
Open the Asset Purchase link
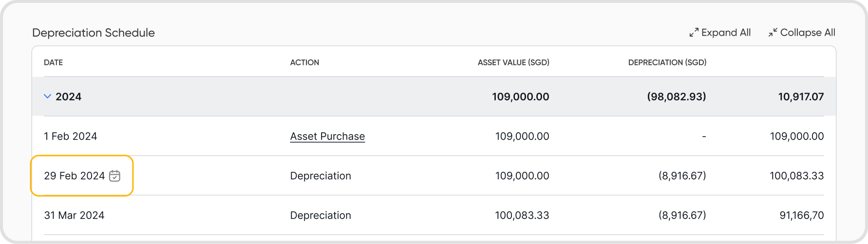pos(327,136)
